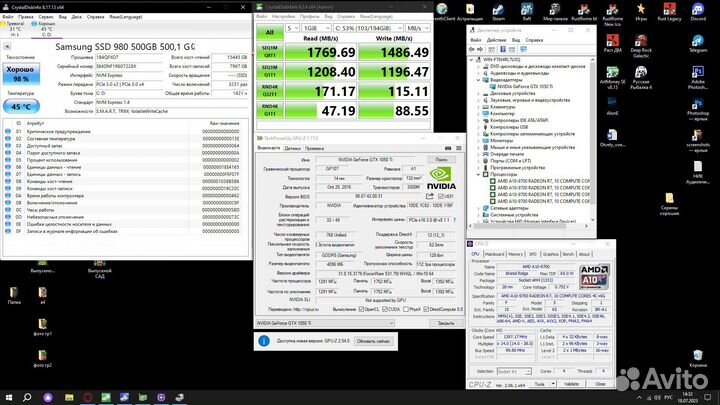The image size is (720, 405).
Task: Click the Validate button in CPU-Z
Action: click(572, 384)
